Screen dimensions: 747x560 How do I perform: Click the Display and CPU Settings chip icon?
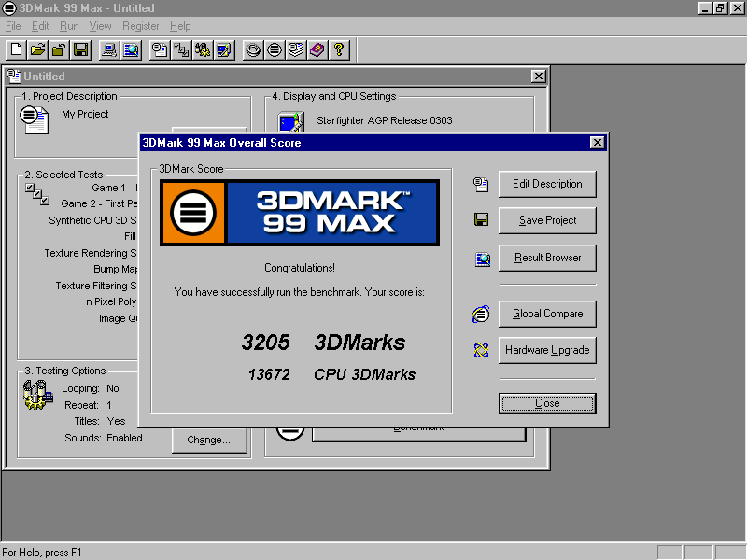(290, 120)
